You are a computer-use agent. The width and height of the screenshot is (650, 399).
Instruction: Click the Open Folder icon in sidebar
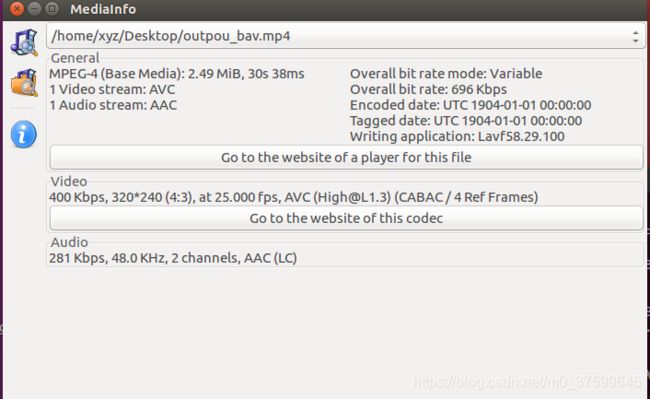coord(24,83)
